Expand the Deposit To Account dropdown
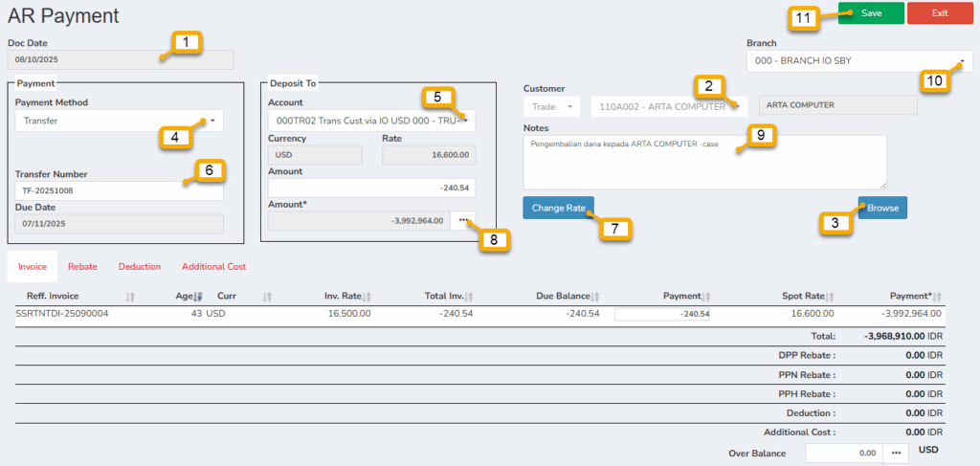Viewport: 980px width, 466px height. click(x=371, y=122)
